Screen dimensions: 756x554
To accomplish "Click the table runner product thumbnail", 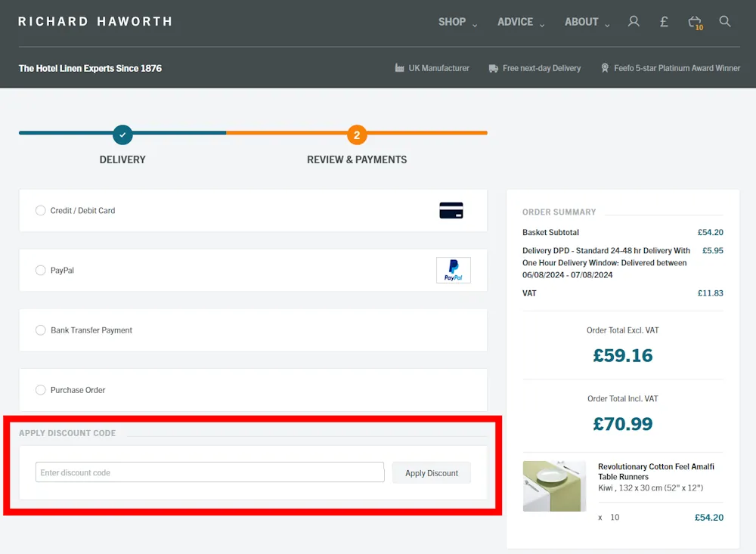I will pos(554,486).
